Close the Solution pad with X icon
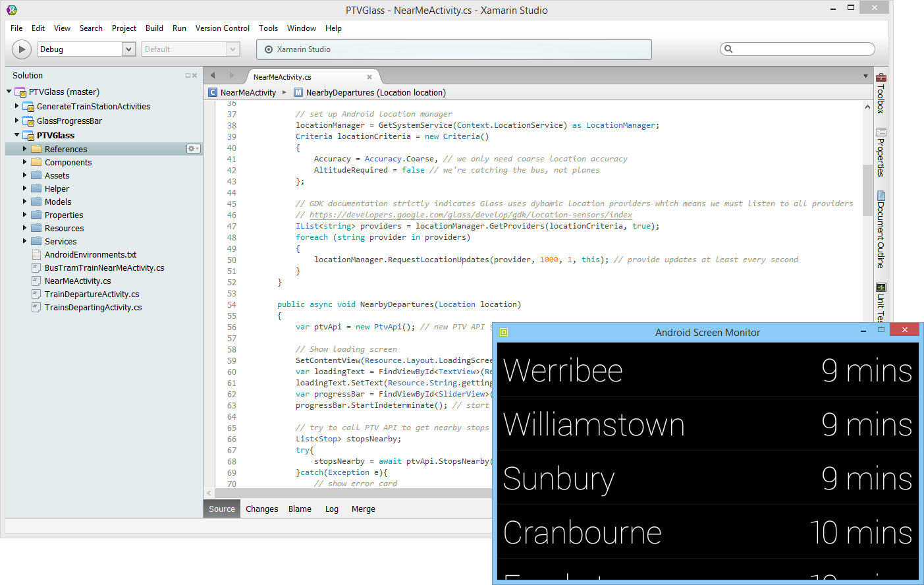 click(x=195, y=76)
